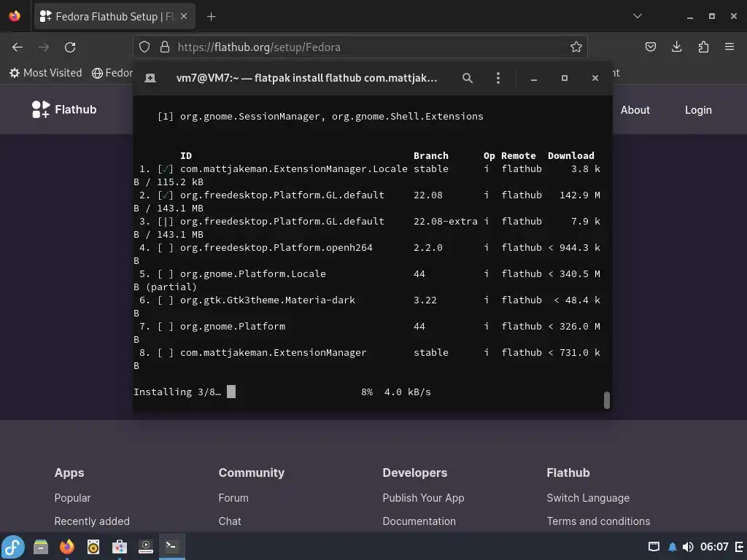747x560 pixels.
Task: Open the Software store taskbar icon
Action: 120,547
